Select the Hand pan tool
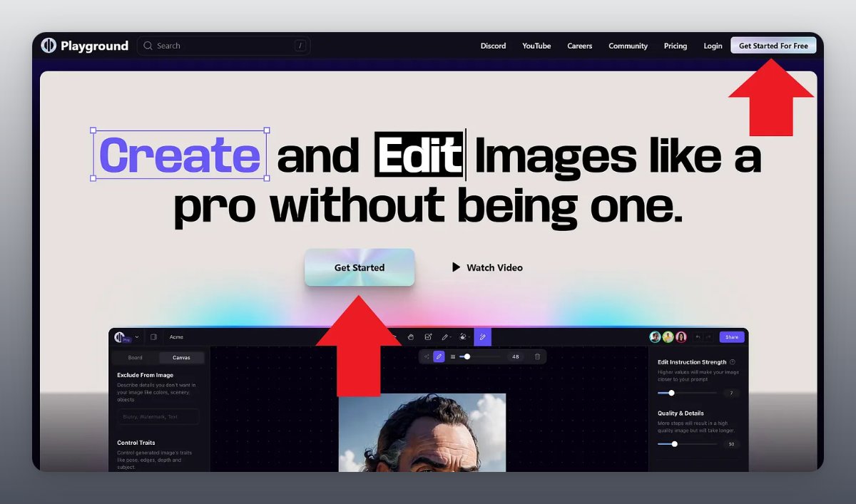The image size is (856, 504). 411,337
